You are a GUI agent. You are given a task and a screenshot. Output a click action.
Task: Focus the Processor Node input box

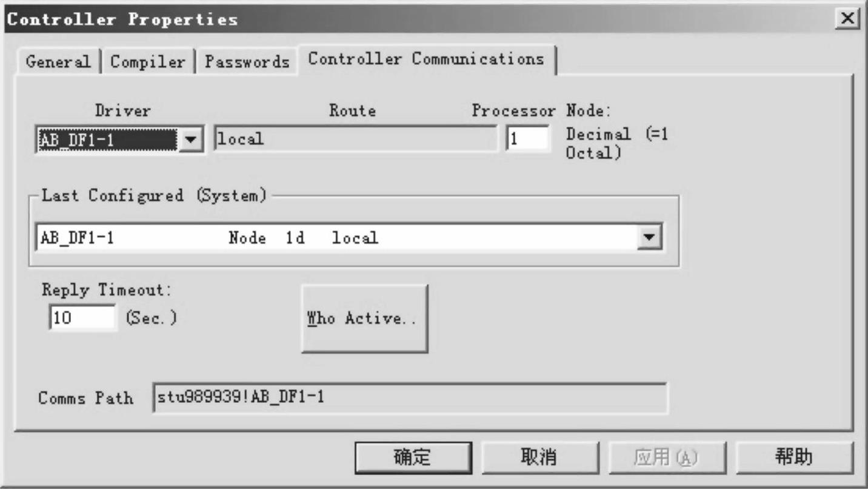click(528, 140)
